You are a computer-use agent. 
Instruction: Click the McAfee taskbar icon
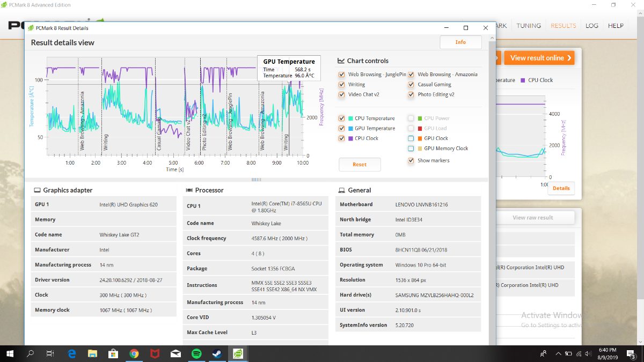click(155, 353)
